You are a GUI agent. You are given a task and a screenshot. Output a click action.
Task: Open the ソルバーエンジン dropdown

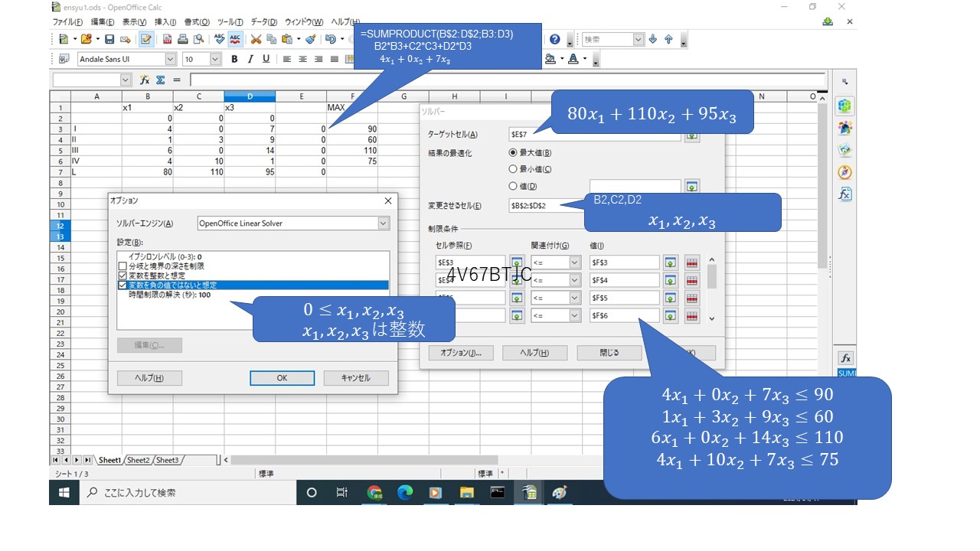coord(383,223)
